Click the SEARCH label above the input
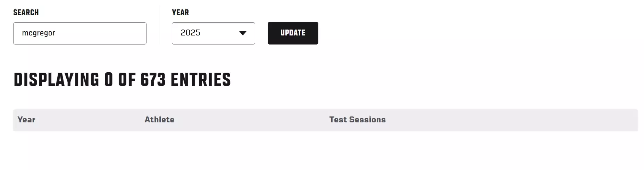 click(x=26, y=13)
